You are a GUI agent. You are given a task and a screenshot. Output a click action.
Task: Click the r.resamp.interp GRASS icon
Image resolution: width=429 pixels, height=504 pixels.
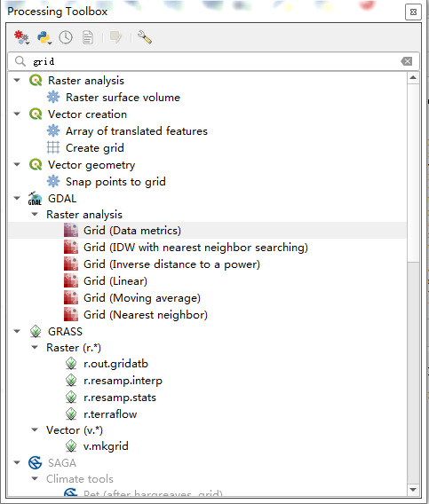(x=71, y=381)
